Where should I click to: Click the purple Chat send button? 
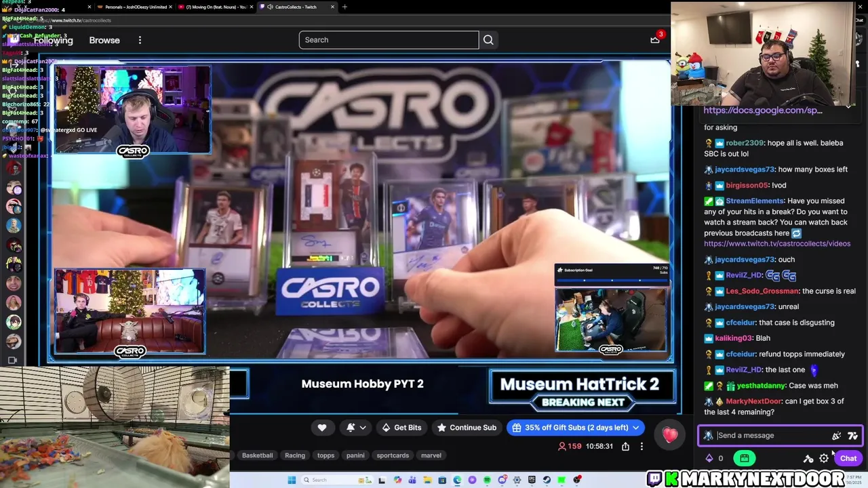pyautogui.click(x=848, y=458)
